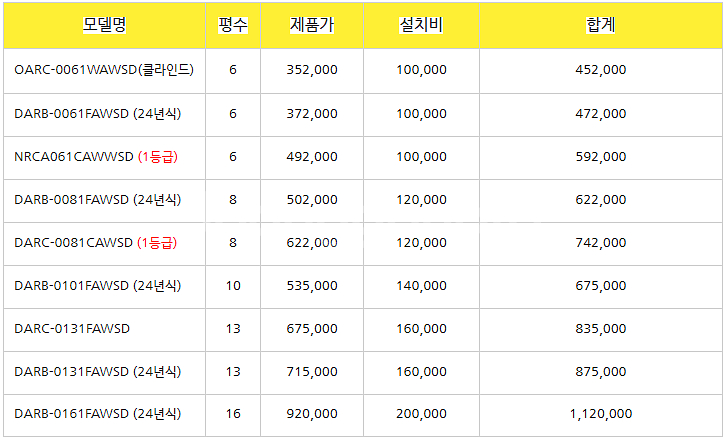Click the 평수 column header
This screenshot has width=727, height=439.
[233, 25]
